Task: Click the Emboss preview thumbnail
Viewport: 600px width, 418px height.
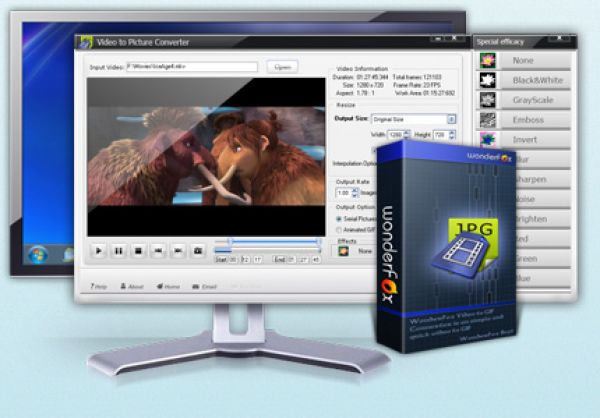Action: click(x=488, y=120)
